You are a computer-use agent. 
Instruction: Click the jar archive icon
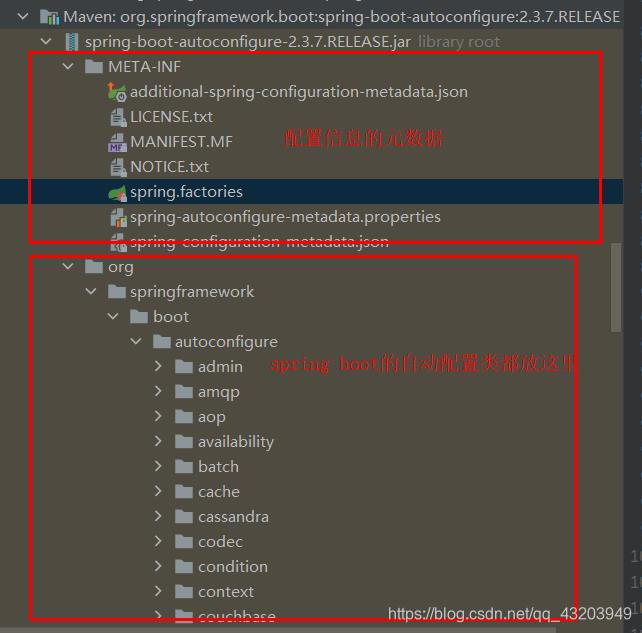coord(72,42)
